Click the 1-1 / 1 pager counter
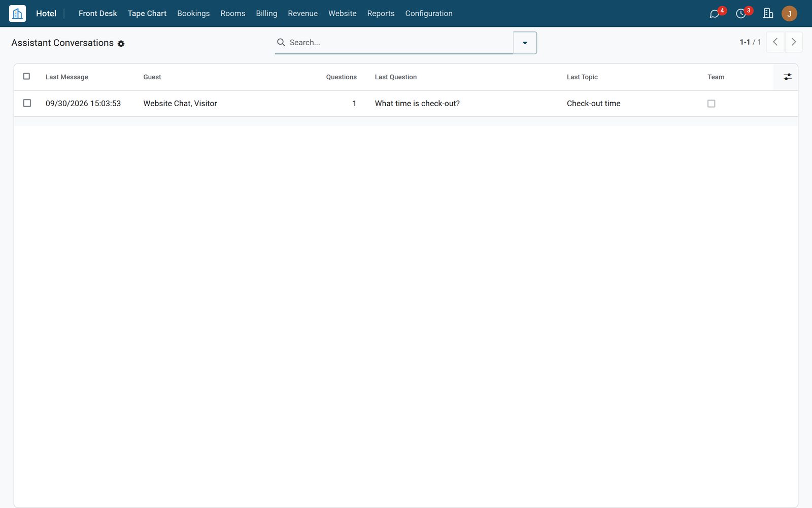Viewport: 812px width, 508px height. (x=750, y=42)
